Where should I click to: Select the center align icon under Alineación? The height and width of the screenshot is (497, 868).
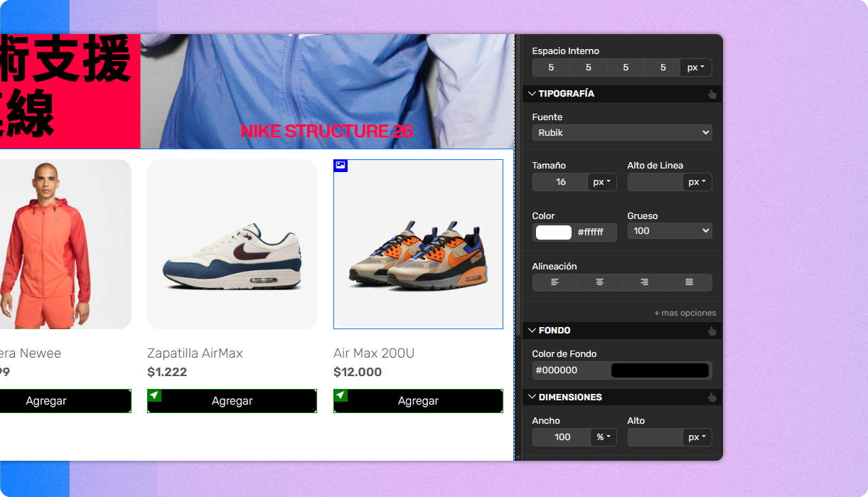(x=599, y=282)
